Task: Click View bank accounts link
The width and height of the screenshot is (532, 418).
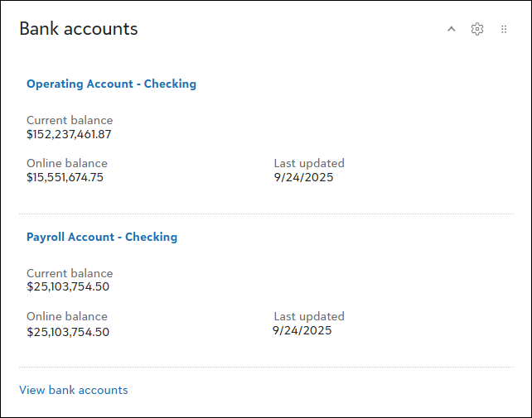Action: pyautogui.click(x=74, y=390)
